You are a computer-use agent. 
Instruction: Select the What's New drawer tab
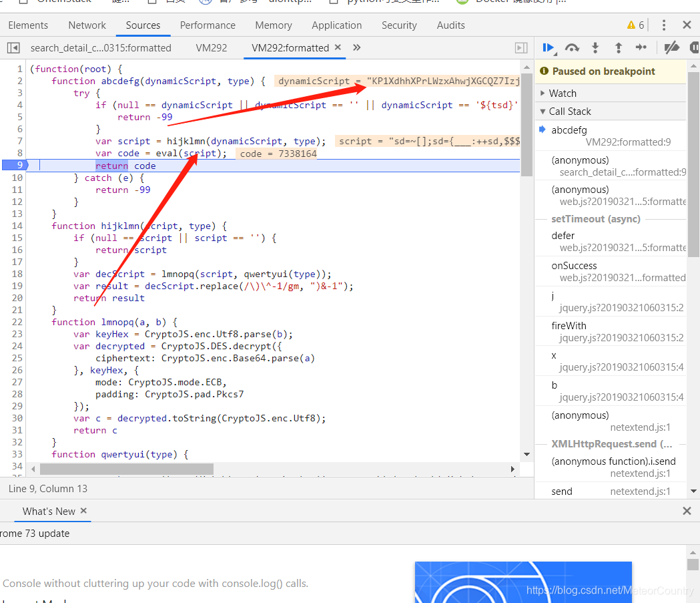[x=49, y=512]
